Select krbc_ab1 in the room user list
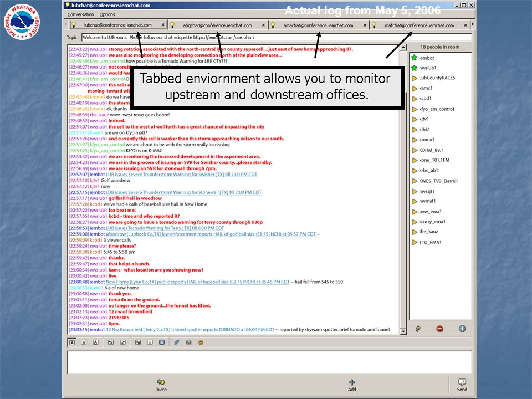The width and height of the screenshot is (532, 399). click(428, 170)
